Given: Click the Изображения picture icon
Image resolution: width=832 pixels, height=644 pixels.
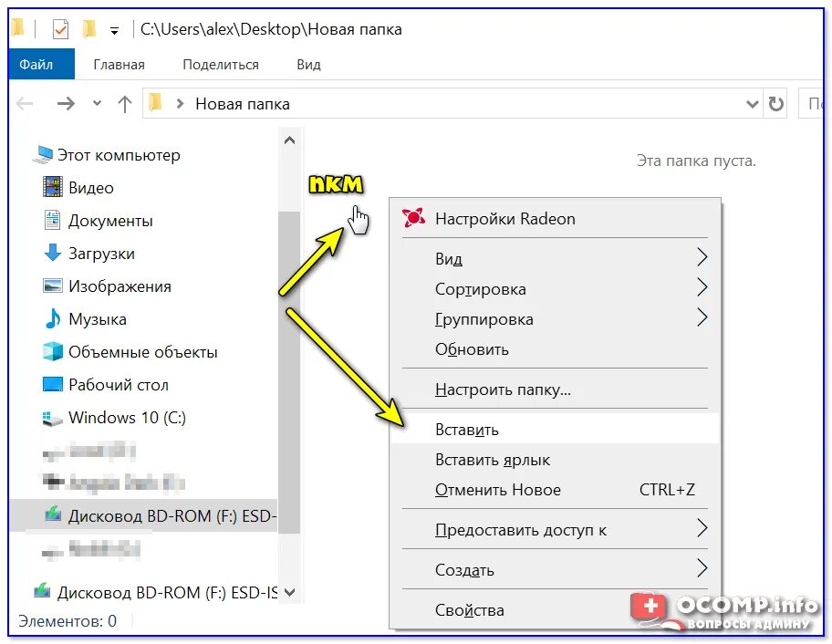Looking at the screenshot, I should pos(53,286).
